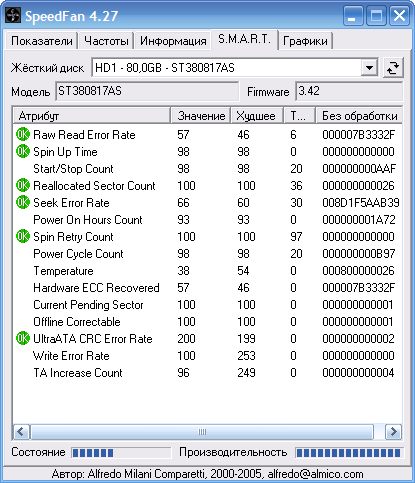Click the right arrow of horizontal scrollbar
The width and height of the screenshot is (415, 483).
click(x=394, y=432)
